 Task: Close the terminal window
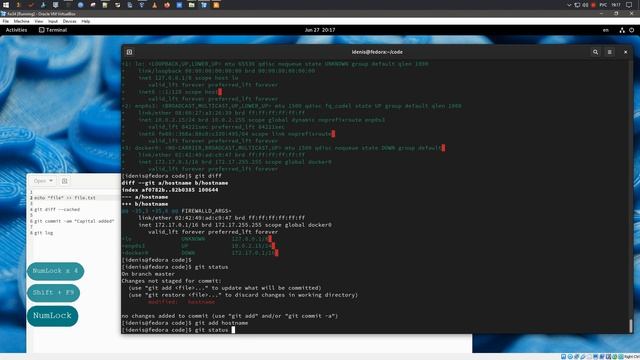pyautogui.click(x=625, y=52)
